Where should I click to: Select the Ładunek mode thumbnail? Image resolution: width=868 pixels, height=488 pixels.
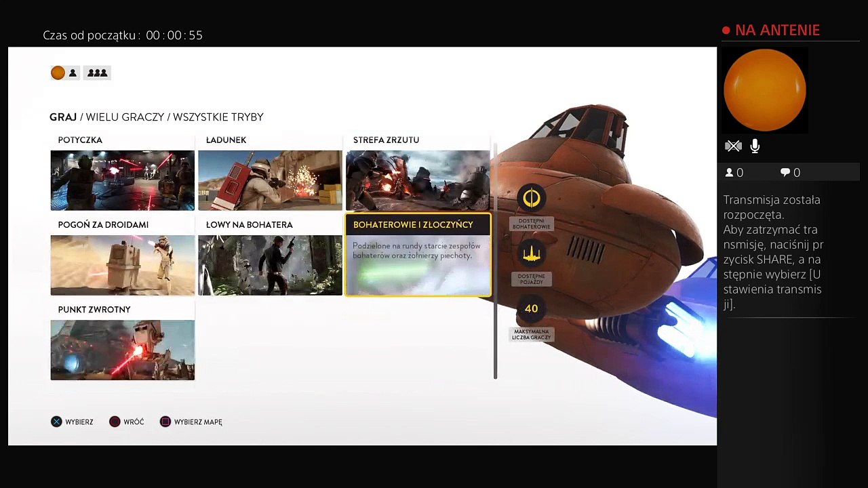click(270, 180)
